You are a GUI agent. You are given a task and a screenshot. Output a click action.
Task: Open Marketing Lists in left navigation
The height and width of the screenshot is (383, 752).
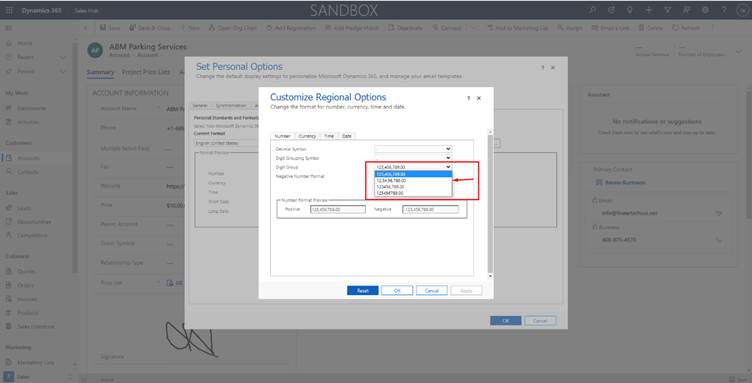tap(35, 363)
